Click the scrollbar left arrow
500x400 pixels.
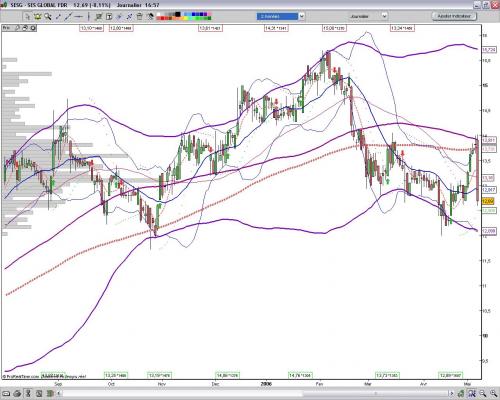(x=60, y=394)
